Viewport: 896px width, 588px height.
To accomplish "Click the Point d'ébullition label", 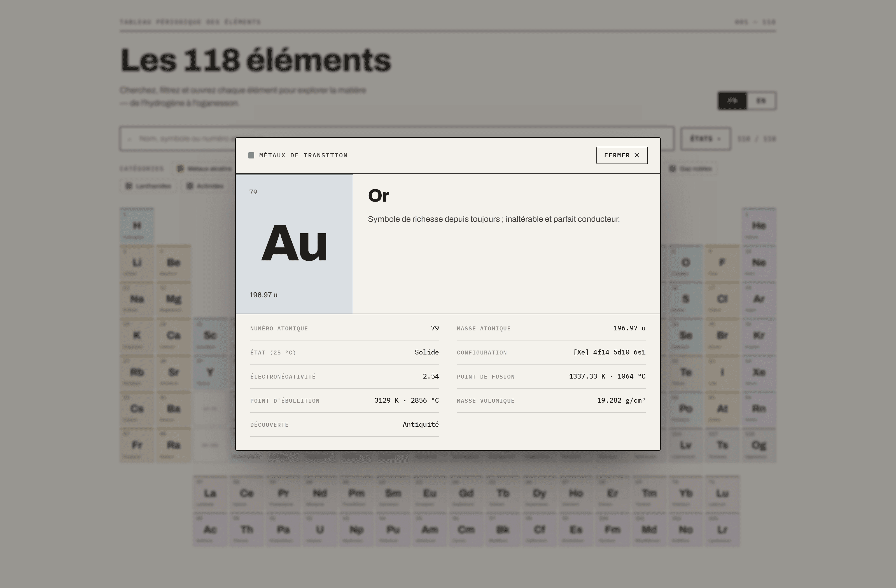I will tap(285, 401).
